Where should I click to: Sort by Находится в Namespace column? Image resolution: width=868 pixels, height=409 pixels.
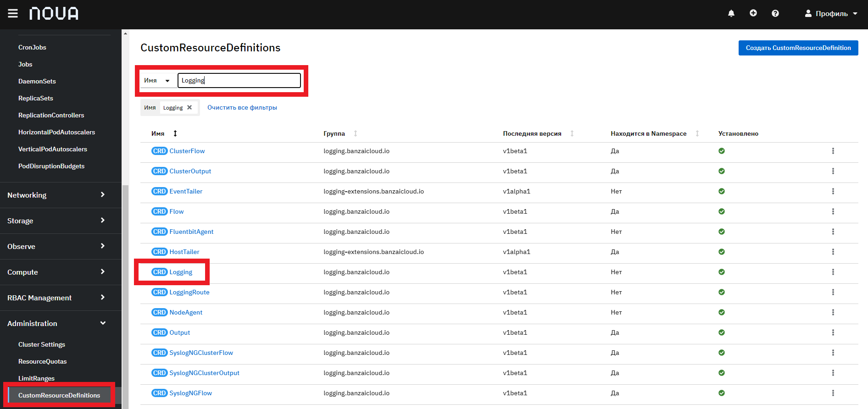pos(655,133)
